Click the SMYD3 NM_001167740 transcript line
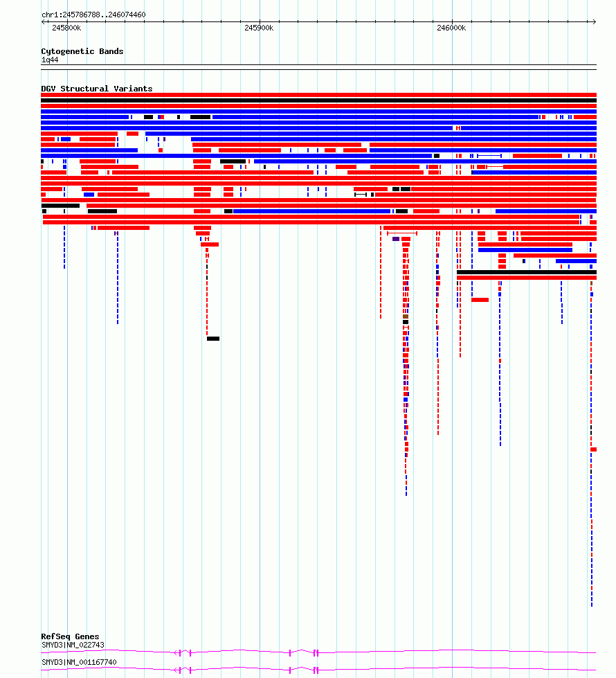Viewport: 616px width, 678px height. (318, 670)
